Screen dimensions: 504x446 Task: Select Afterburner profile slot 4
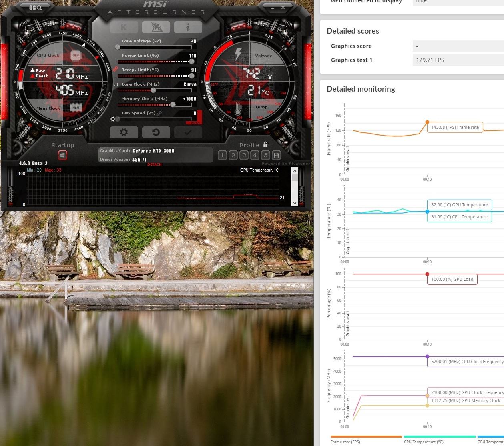point(255,155)
